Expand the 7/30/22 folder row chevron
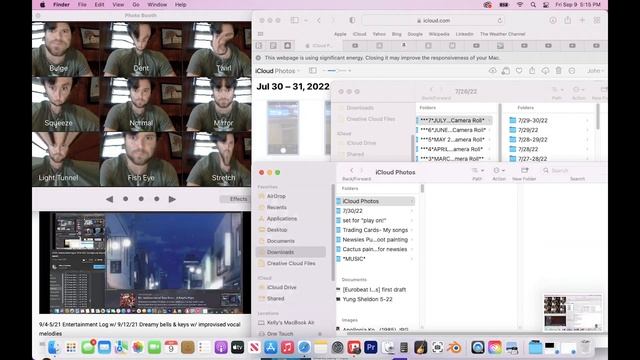640x360 pixels. pos(411,211)
